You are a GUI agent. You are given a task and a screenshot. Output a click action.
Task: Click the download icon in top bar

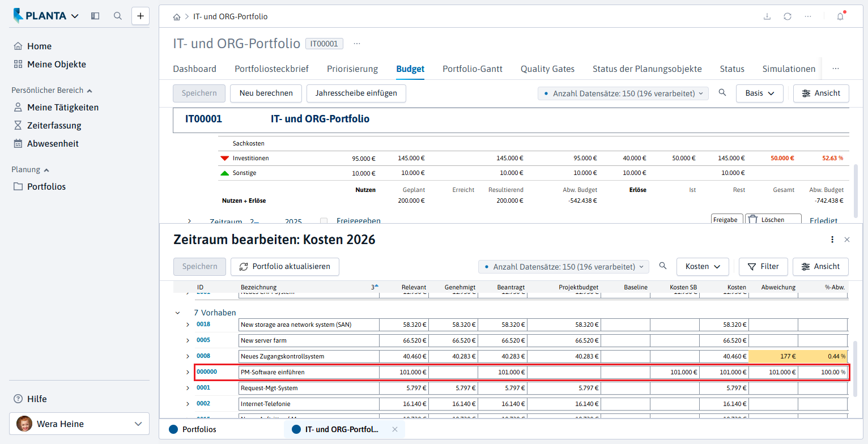[x=767, y=16]
